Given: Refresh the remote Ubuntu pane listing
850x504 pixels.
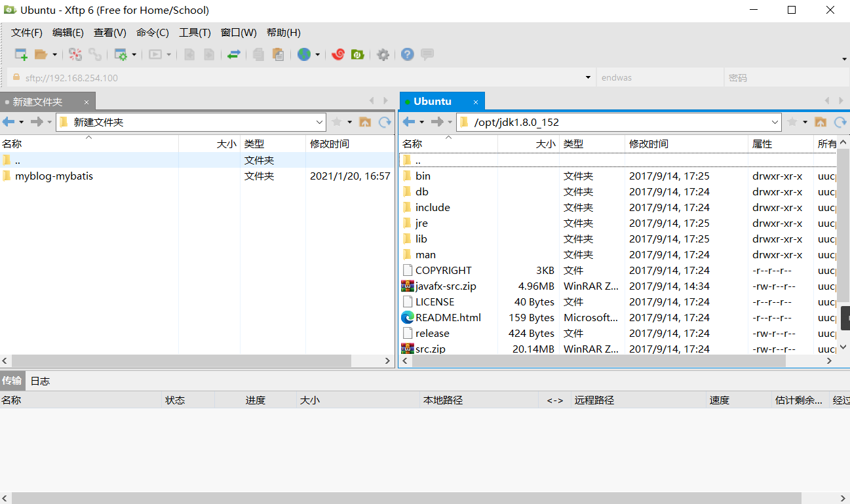Looking at the screenshot, I should (840, 122).
